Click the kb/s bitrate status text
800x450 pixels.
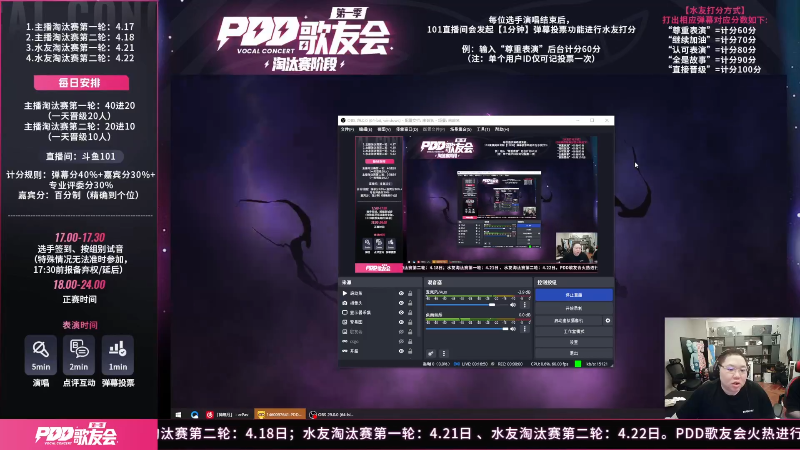click(x=597, y=364)
